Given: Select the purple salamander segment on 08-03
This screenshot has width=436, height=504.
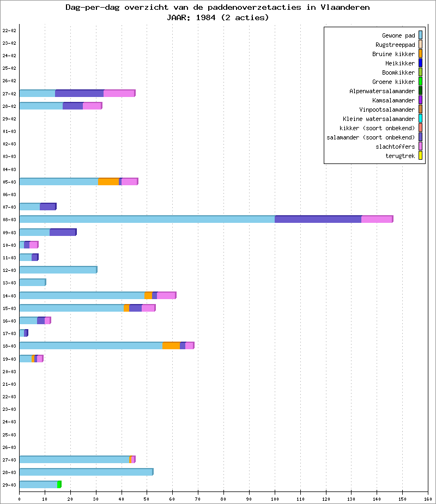Looking at the screenshot, I should point(318,220).
